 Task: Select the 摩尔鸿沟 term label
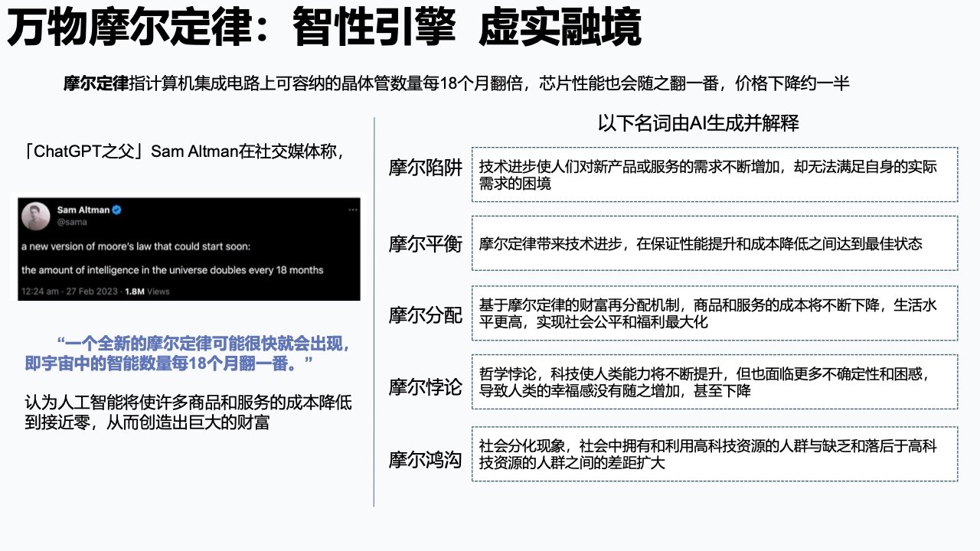tap(426, 460)
